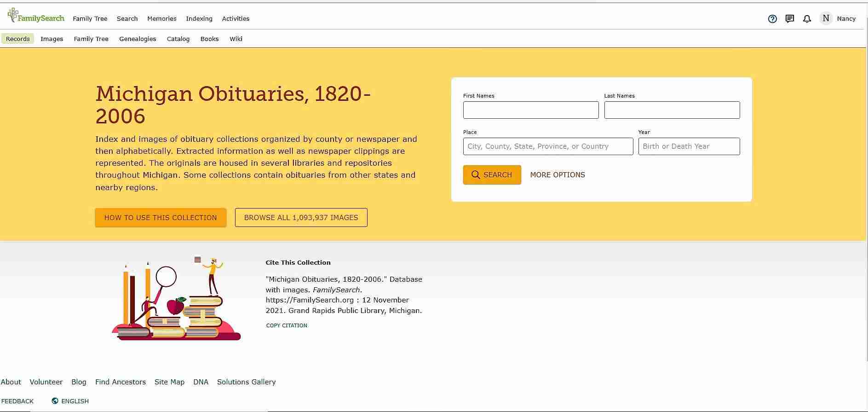Open the help question mark icon
The height and width of the screenshot is (412, 868).
pos(772,19)
